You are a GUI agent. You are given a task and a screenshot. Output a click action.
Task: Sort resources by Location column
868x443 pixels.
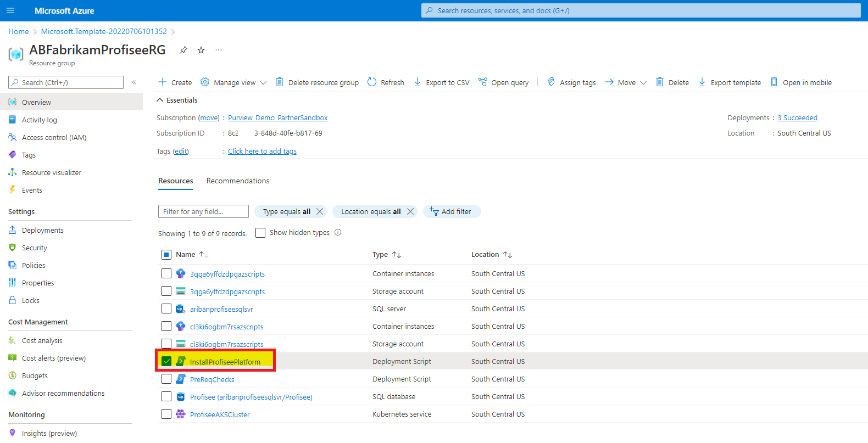492,255
